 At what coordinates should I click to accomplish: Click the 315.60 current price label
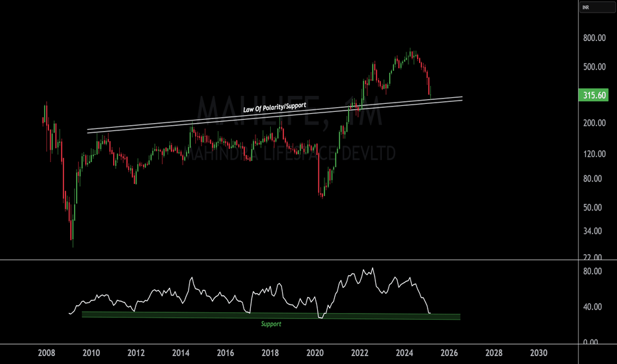pyautogui.click(x=593, y=95)
